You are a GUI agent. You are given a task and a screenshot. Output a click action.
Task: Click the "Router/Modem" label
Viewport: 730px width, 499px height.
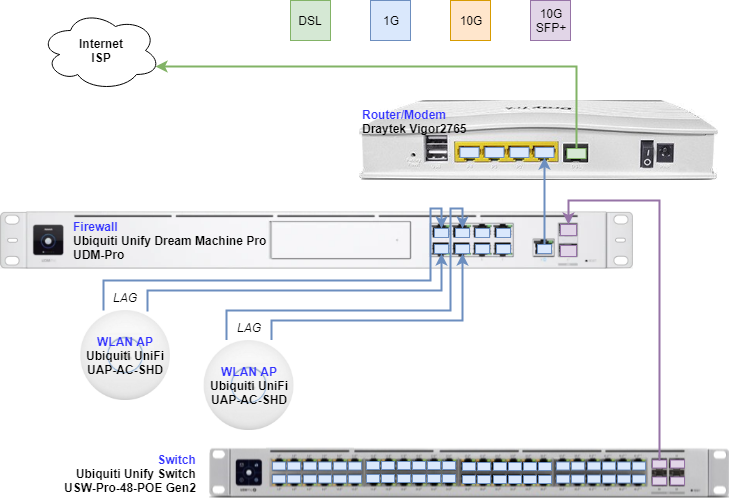click(404, 115)
